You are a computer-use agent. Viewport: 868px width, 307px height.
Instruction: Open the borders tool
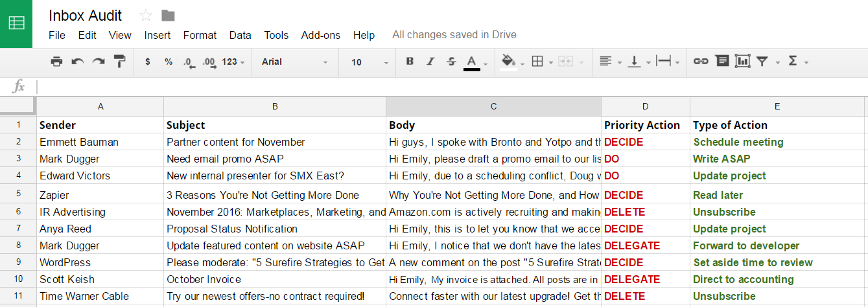pyautogui.click(x=537, y=62)
